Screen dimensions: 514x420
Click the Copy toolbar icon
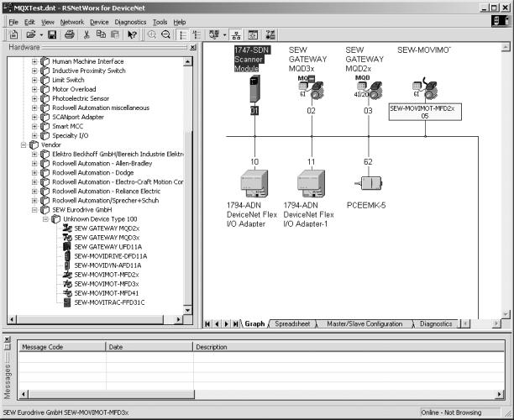tap(101, 34)
